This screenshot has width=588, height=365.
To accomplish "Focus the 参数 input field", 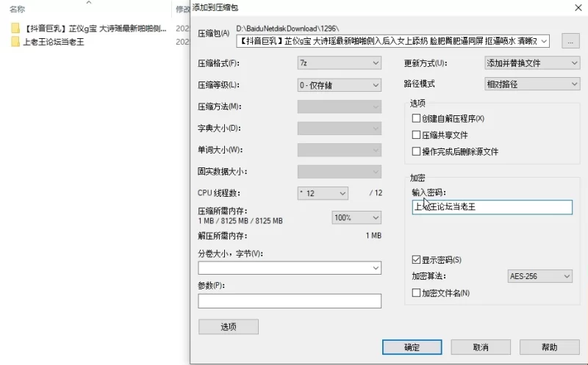I will pos(290,301).
